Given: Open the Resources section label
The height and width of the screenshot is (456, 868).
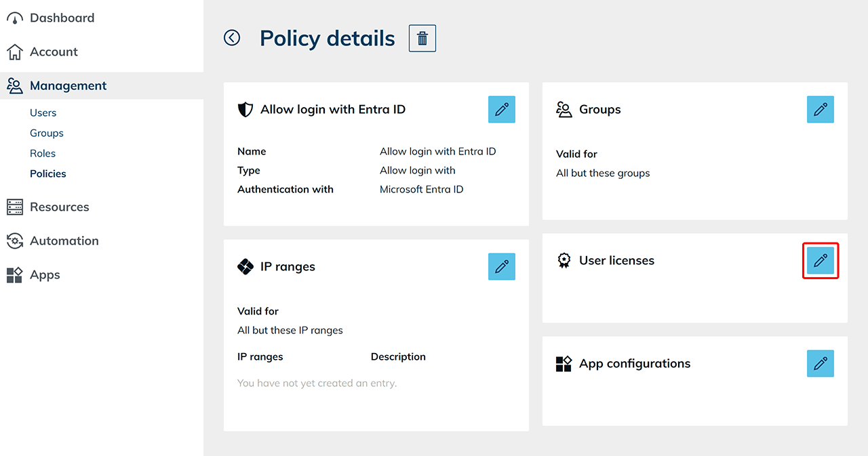Looking at the screenshot, I should pyautogui.click(x=60, y=207).
